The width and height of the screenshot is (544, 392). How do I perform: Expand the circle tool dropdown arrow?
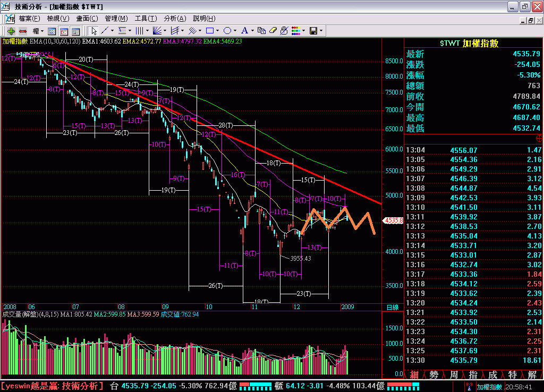click(235, 31)
